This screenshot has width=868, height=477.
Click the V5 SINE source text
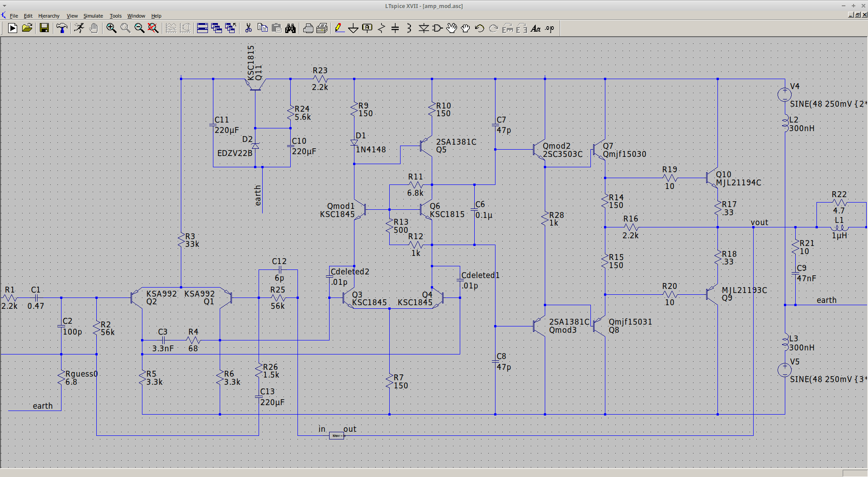point(828,379)
